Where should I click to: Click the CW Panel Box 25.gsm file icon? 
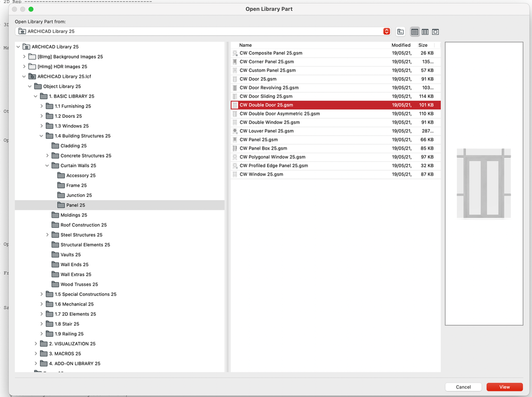235,148
